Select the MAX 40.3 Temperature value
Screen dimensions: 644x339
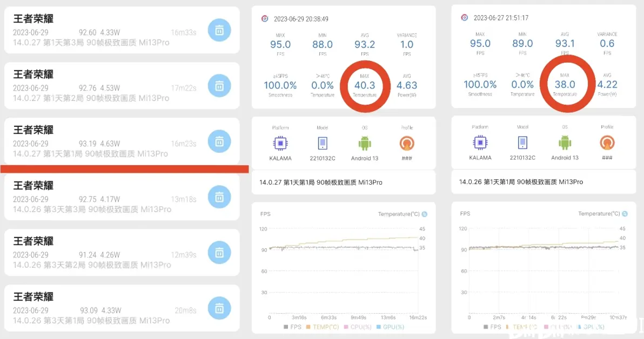pyautogui.click(x=365, y=85)
